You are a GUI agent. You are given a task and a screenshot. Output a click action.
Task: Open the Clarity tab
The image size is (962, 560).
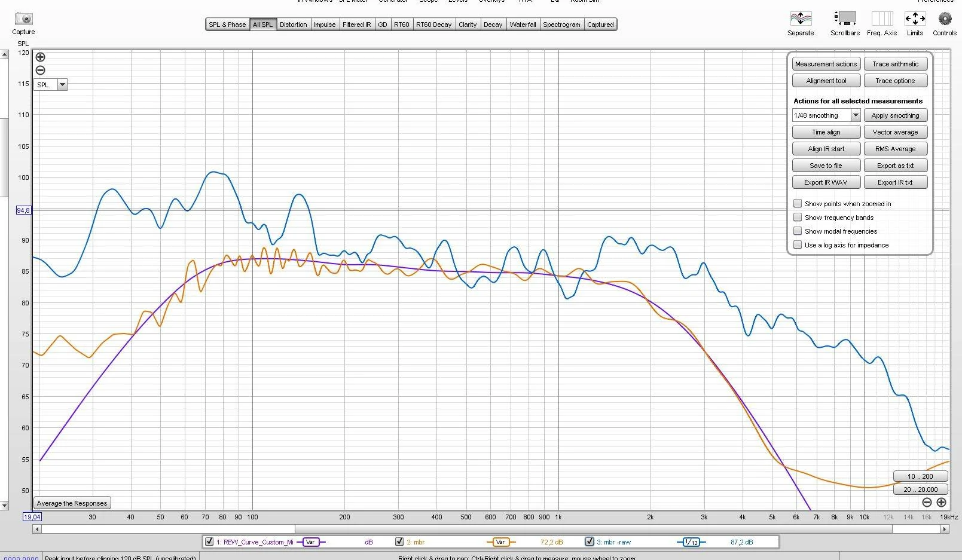468,25
